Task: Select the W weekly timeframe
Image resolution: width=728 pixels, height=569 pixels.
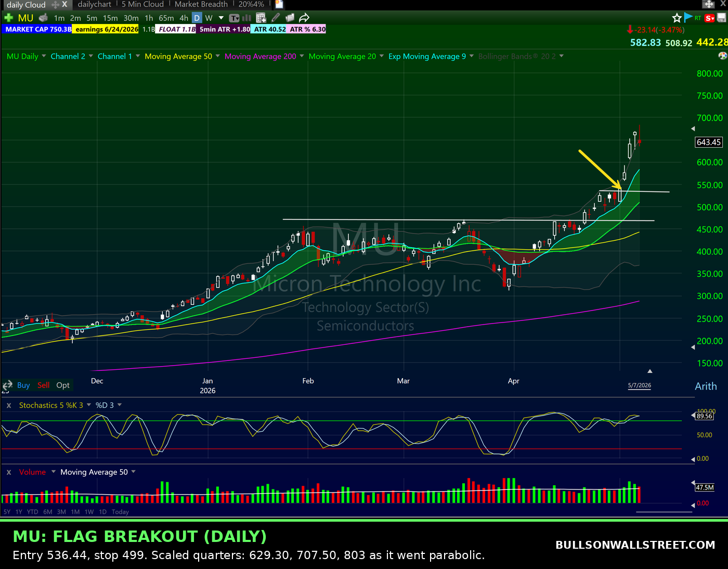Action: click(209, 18)
